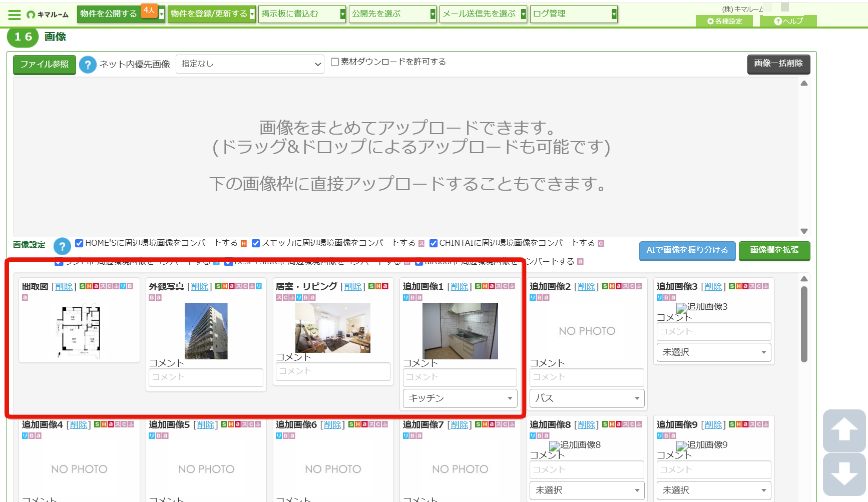The height and width of the screenshot is (502, 868).
Task: Click the broken image icon in 追加画像3
Action: pyautogui.click(x=681, y=308)
